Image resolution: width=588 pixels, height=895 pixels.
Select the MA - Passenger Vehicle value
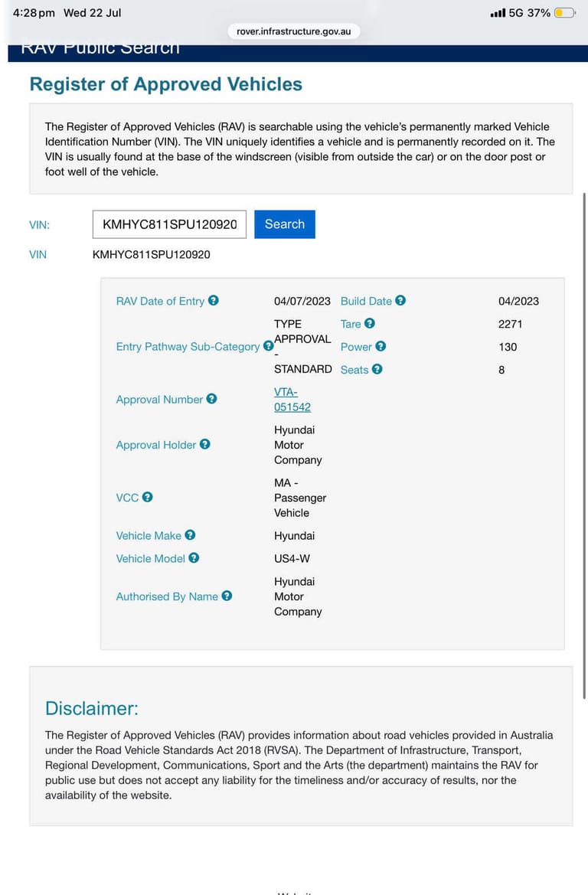(x=300, y=497)
